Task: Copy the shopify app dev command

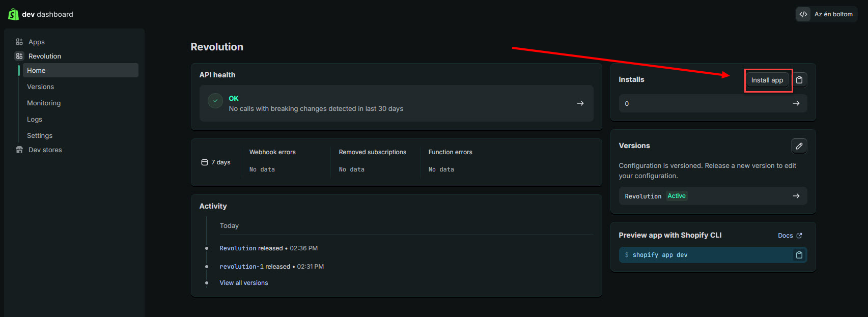Action: click(799, 255)
